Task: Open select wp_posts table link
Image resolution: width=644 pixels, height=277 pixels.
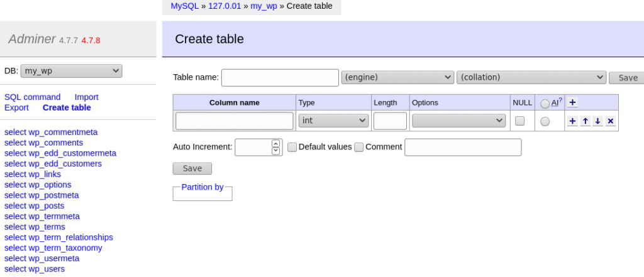Action: [34, 205]
